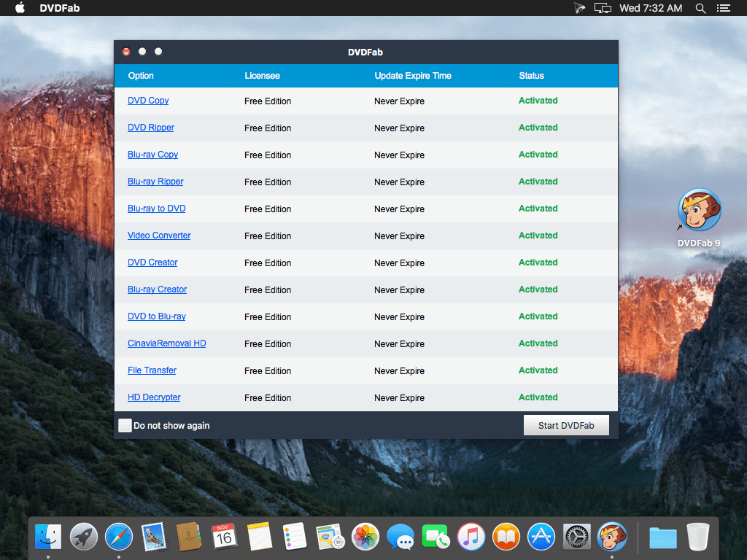
Task: Open Notes yellow pad icon in Dock
Action: point(260,537)
